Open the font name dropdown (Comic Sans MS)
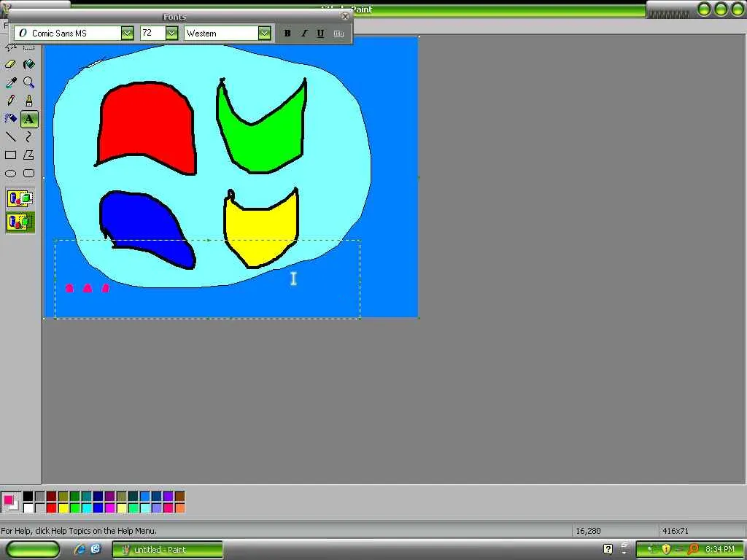747x560 pixels. tap(127, 34)
